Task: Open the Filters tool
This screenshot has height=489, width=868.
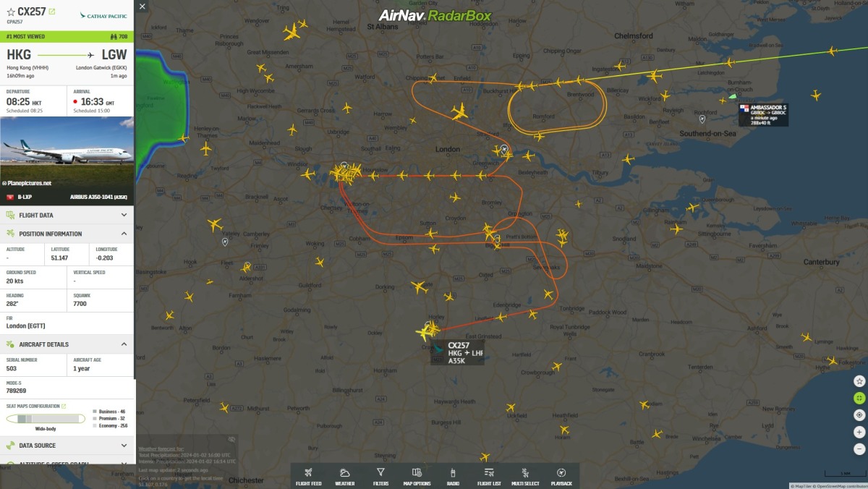Action: pos(380,477)
